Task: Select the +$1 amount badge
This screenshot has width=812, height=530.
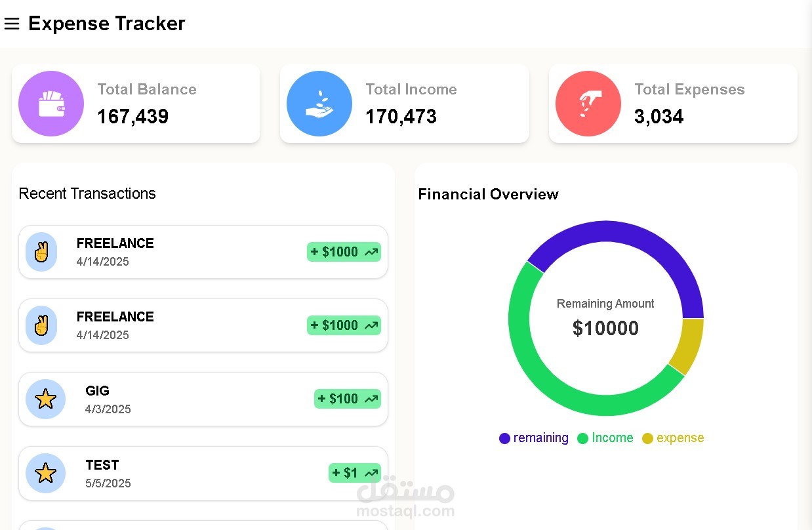Action: point(355,473)
